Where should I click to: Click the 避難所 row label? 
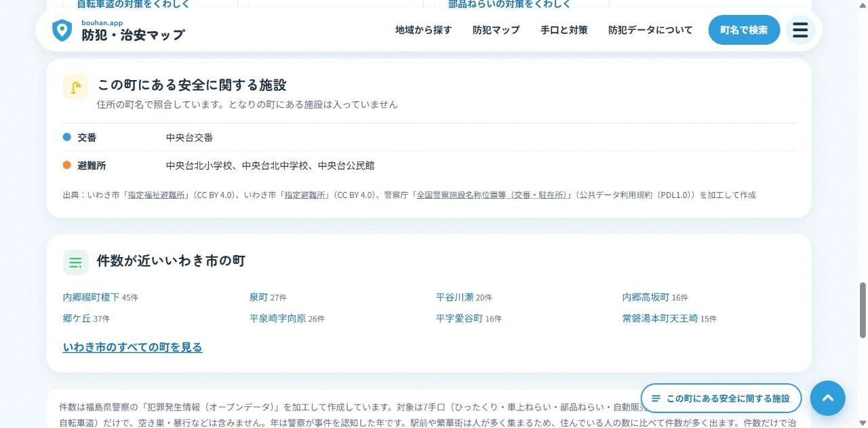click(x=92, y=166)
